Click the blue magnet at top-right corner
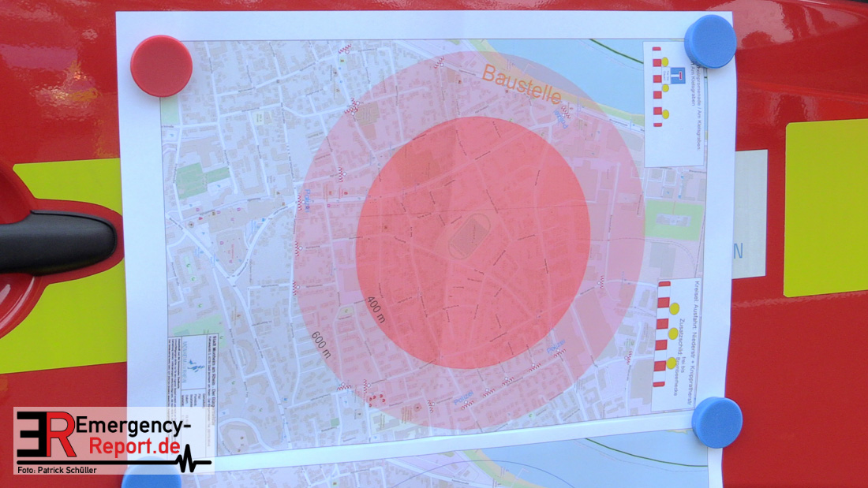The height and width of the screenshot is (488, 868). [x=710, y=42]
